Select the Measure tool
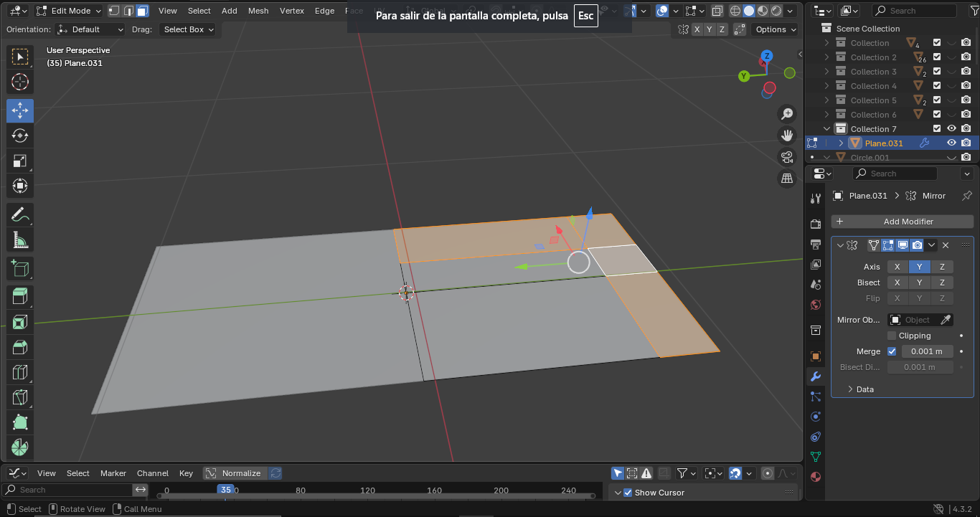Image resolution: width=980 pixels, height=517 pixels. pos(20,239)
